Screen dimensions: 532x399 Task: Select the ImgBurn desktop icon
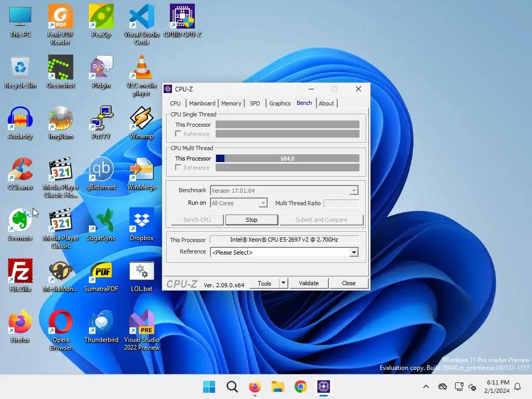coord(60,123)
